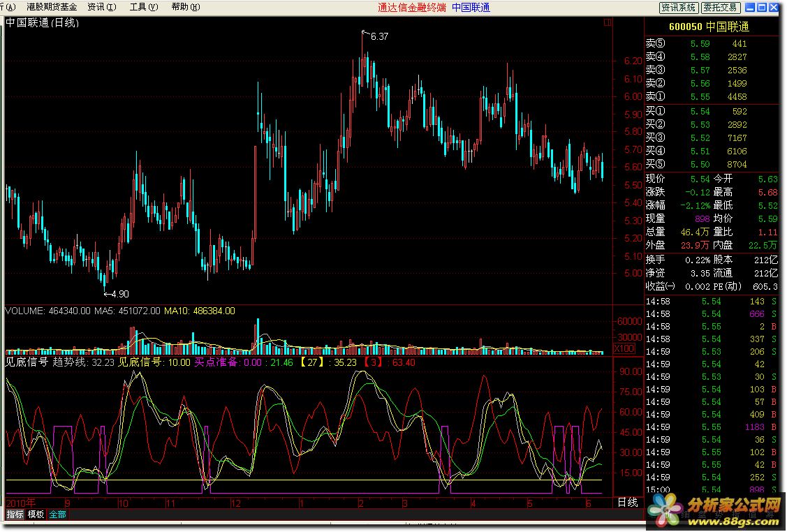Open the 工具(V) menu
787x532 pixels.
click(x=144, y=7)
